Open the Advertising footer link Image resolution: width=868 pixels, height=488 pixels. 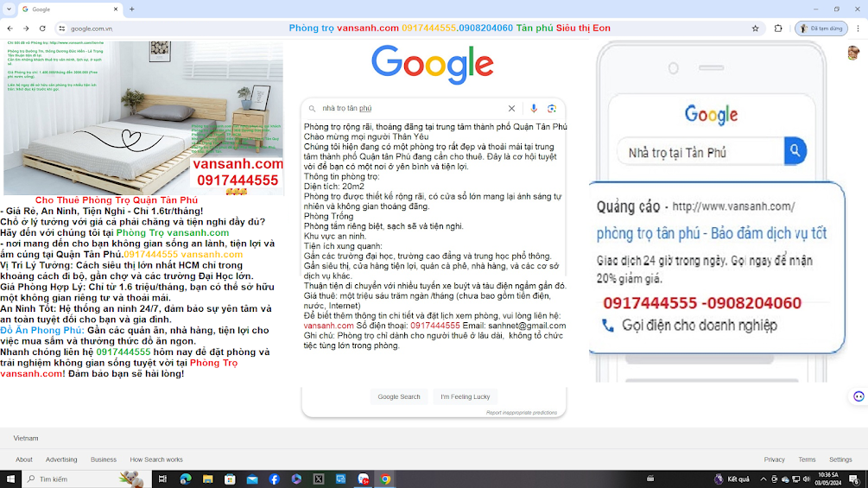[61, 459]
